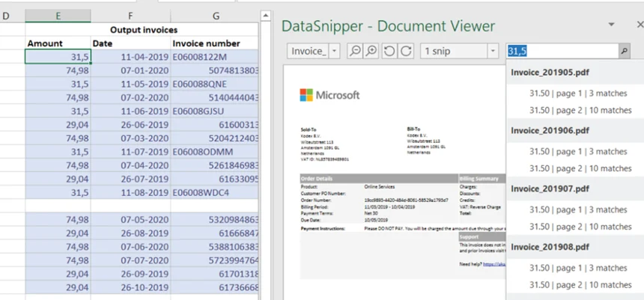Click the zoom out magnifier icon

click(356, 51)
